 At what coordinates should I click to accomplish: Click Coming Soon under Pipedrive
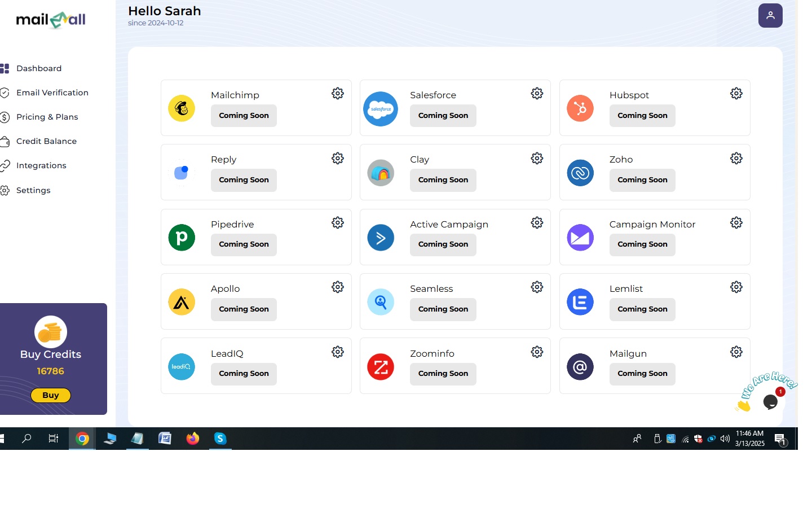[x=244, y=244]
